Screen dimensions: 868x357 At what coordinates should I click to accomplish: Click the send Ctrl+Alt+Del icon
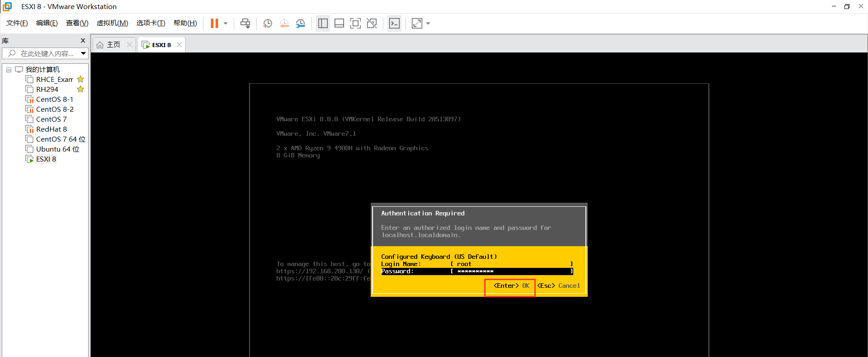(245, 24)
